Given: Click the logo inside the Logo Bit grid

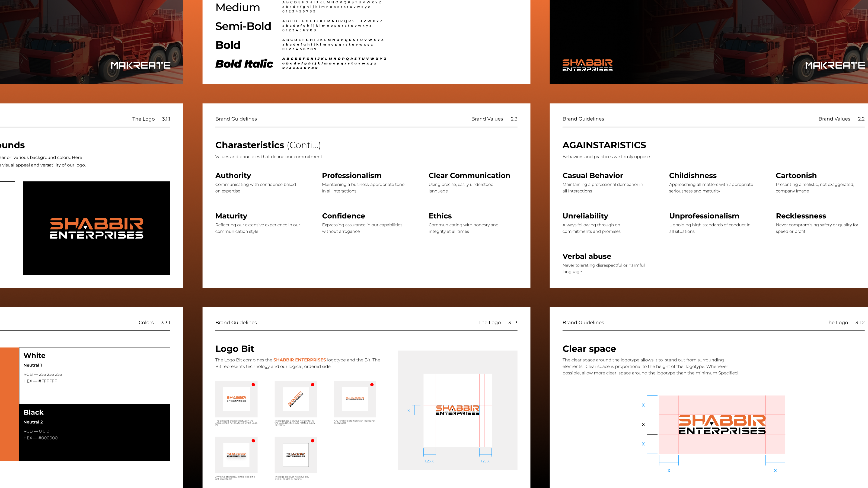Looking at the screenshot, I should (457, 410).
